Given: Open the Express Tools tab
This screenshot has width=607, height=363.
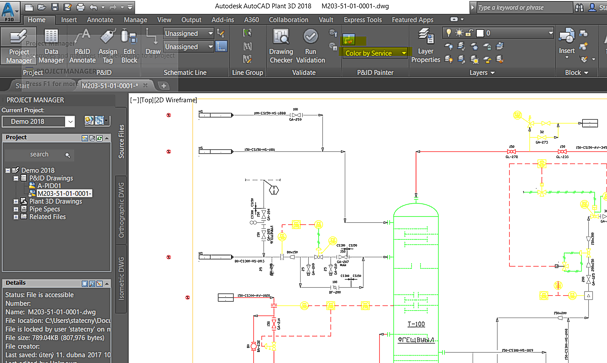Looking at the screenshot, I should 363,20.
